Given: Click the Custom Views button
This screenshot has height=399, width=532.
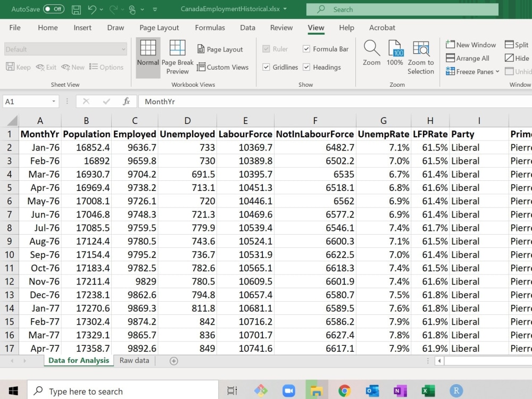Looking at the screenshot, I should click(x=223, y=67).
